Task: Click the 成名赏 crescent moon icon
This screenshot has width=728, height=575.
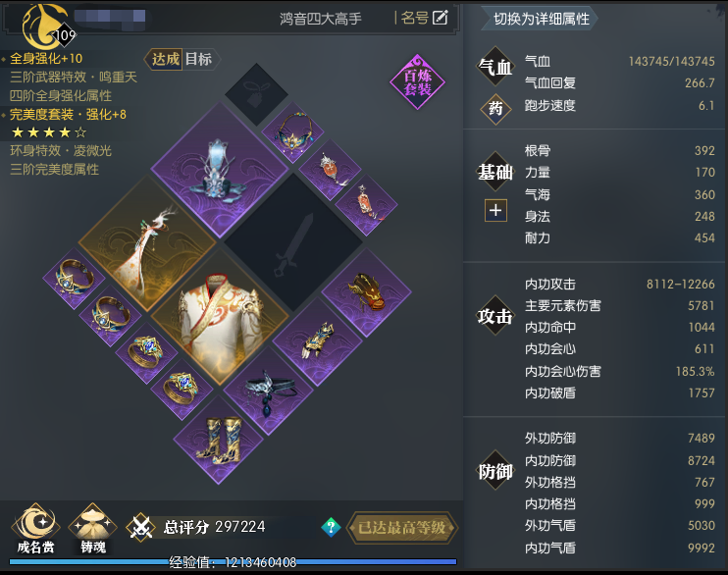Action: 35,523
